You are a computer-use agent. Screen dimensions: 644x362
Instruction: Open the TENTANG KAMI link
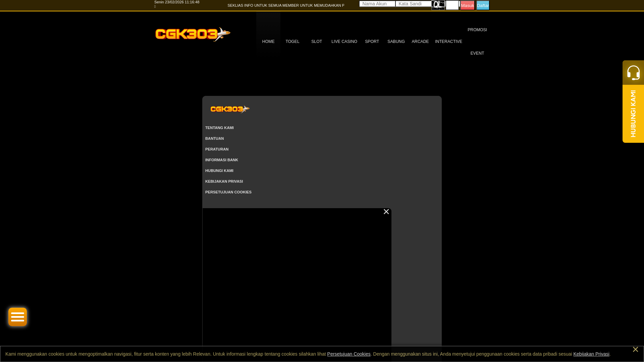tap(219, 128)
